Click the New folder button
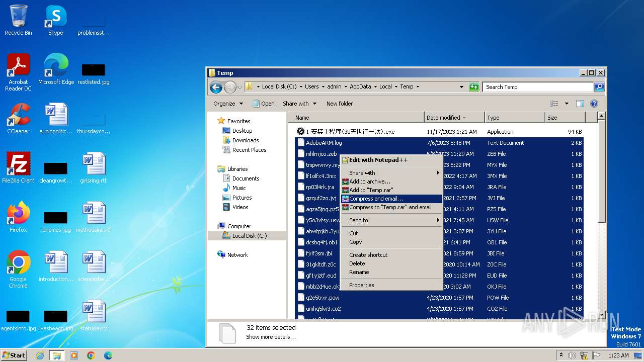Screen dimensions: 644x362 [x=340, y=104]
